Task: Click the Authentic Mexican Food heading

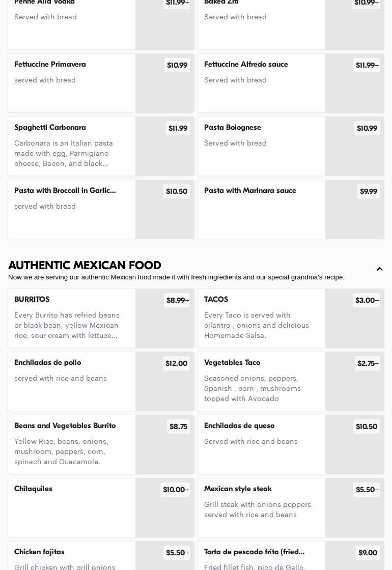Action: [x=85, y=265]
